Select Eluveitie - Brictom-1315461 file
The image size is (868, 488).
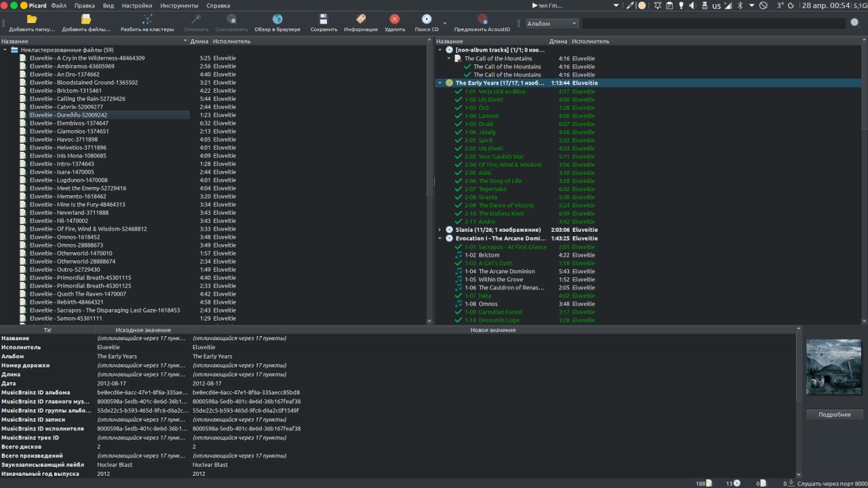click(x=66, y=91)
